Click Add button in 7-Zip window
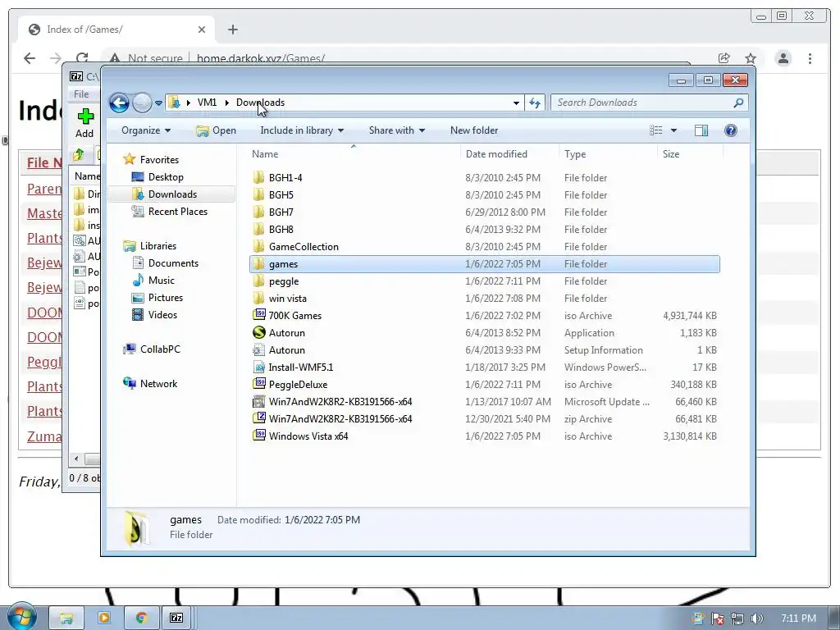The height and width of the screenshot is (630, 840). tap(84, 123)
